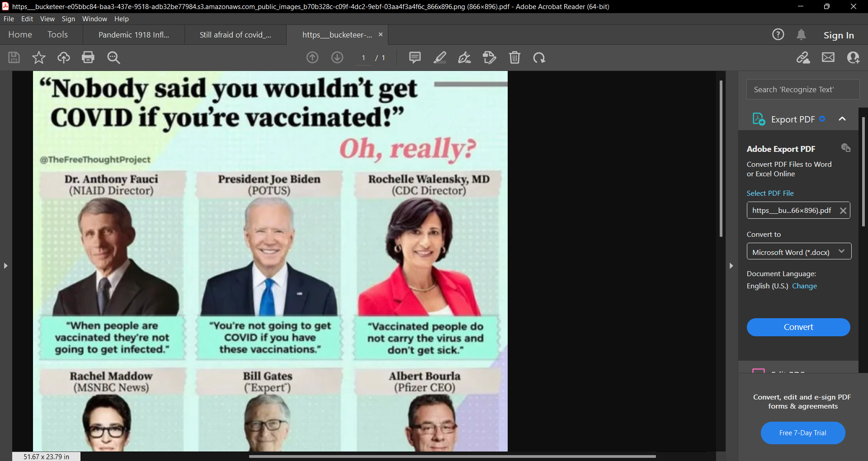Image resolution: width=868 pixels, height=461 pixels.
Task: Open the Help question mark icon
Action: 778,34
